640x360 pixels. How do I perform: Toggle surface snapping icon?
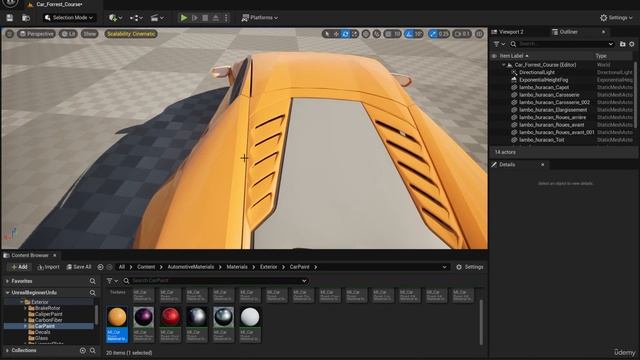[376, 34]
